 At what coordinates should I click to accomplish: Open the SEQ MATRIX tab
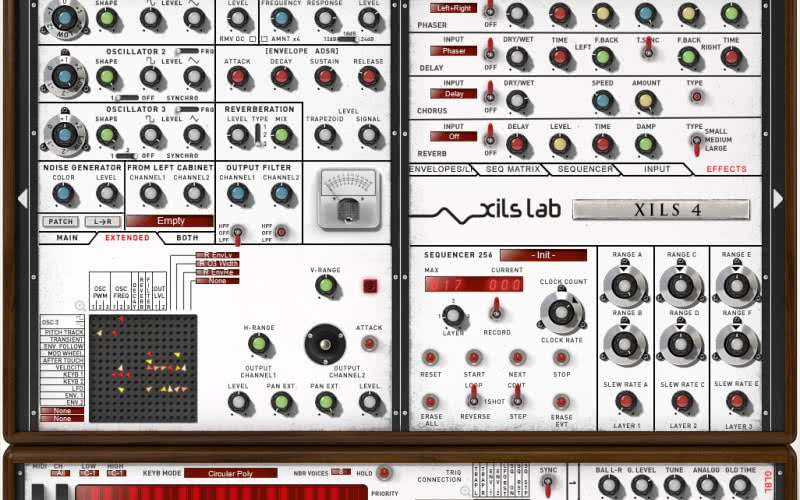[513, 169]
